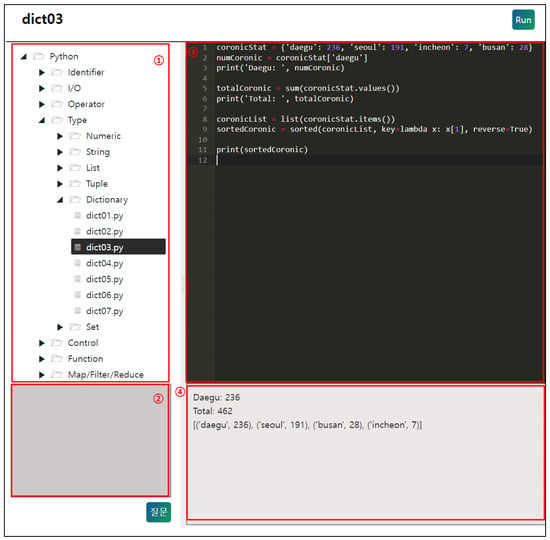This screenshot has height=540, width=550.
Task: Select the Dictionary folder label
Action: pos(107,200)
